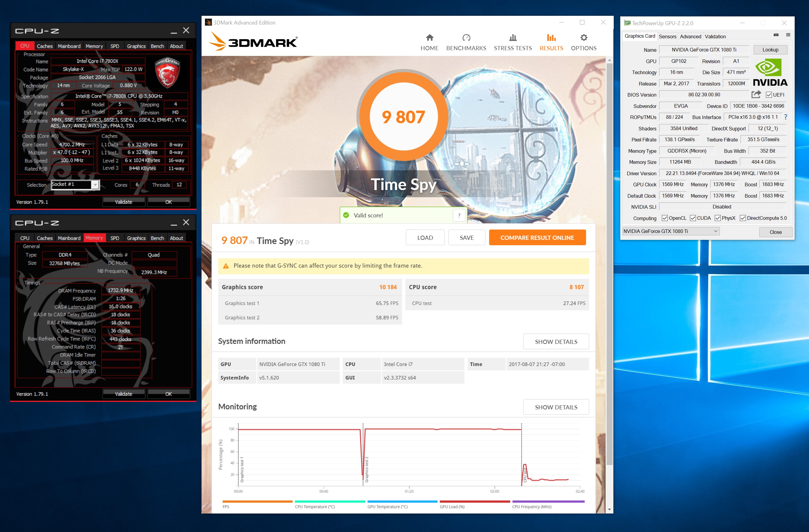Viewport: 809px width, 532px height.
Task: Open Validation tab in GPU-Z
Action: pyautogui.click(x=715, y=36)
